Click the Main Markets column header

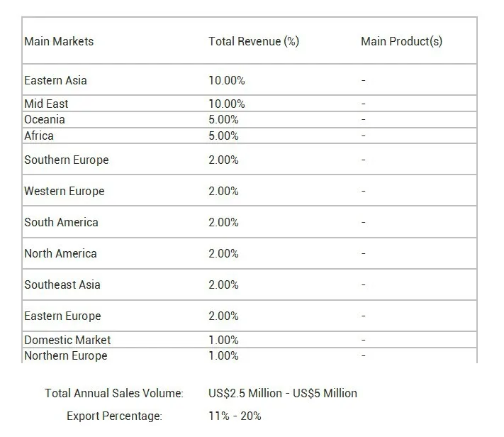click(x=59, y=41)
